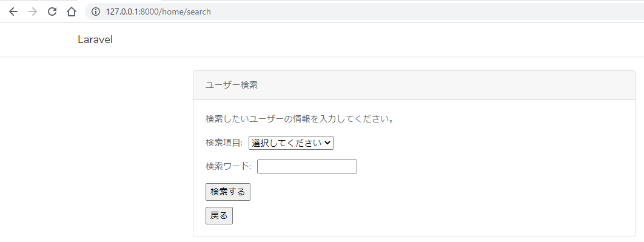Open the Laravel brand link in navbar
644x242 pixels.
coord(95,39)
